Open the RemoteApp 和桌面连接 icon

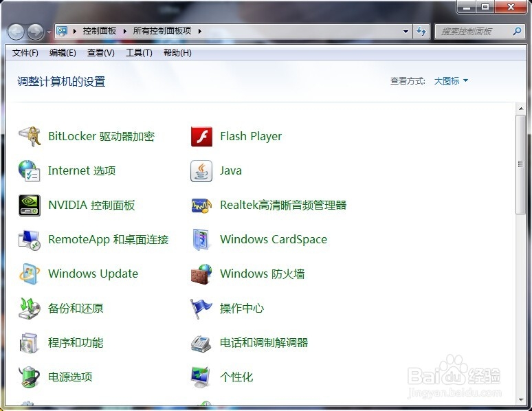click(x=30, y=240)
